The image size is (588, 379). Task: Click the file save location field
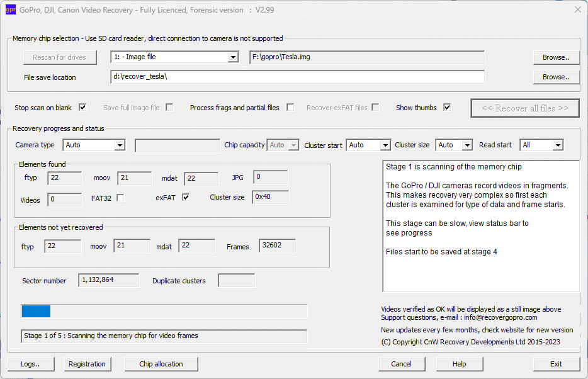(297, 77)
